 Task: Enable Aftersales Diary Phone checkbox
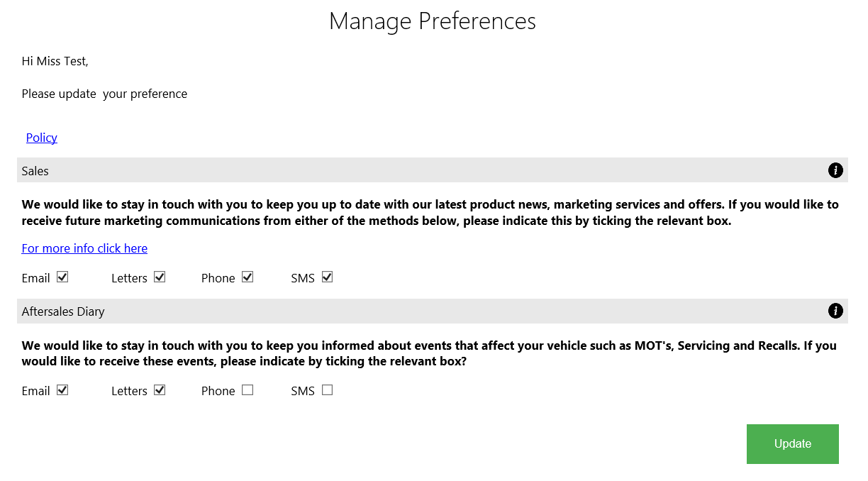(247, 389)
